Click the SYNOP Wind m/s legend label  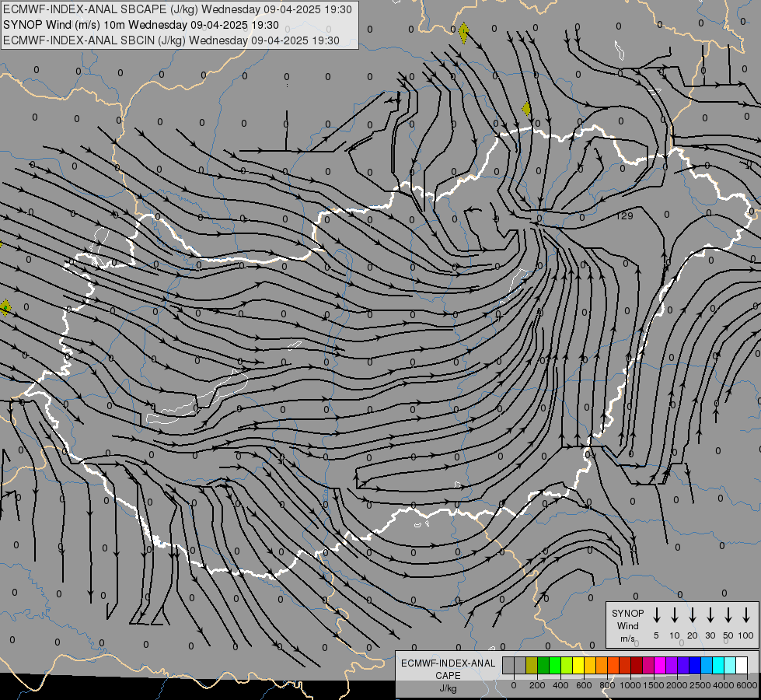pyautogui.click(x=627, y=625)
